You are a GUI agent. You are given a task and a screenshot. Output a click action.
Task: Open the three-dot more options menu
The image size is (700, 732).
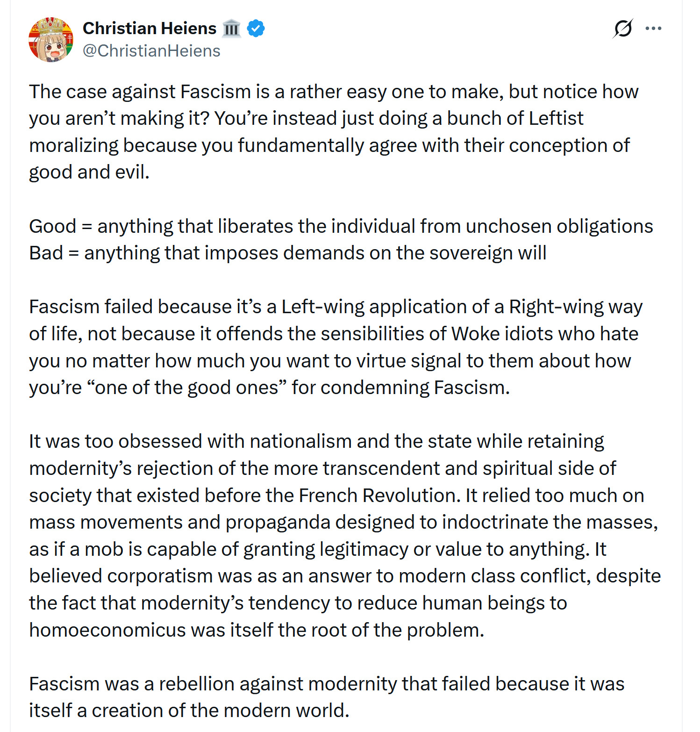653,29
